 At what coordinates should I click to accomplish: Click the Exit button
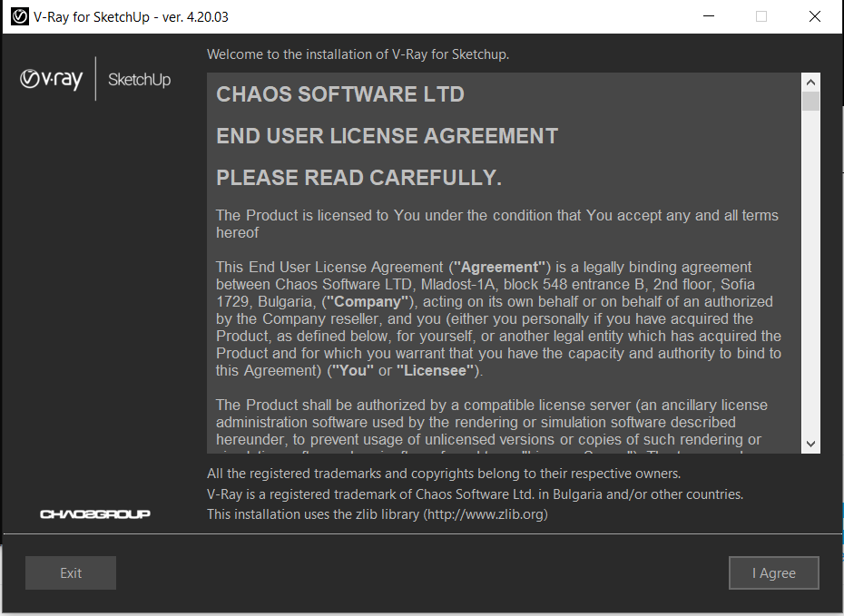pos(71,573)
